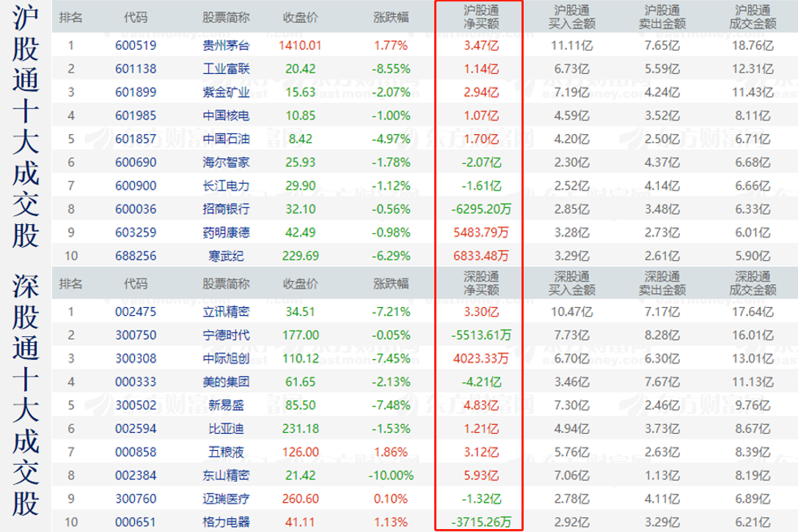
Task: Click net buy value -3715.26万
Action: (x=481, y=522)
